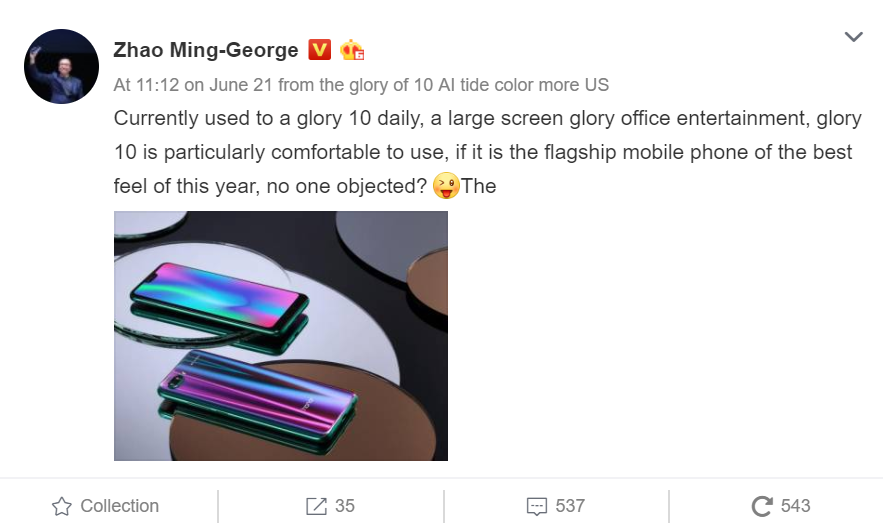
Task: Open the Zhao Ming-George username link
Action: coord(206,50)
